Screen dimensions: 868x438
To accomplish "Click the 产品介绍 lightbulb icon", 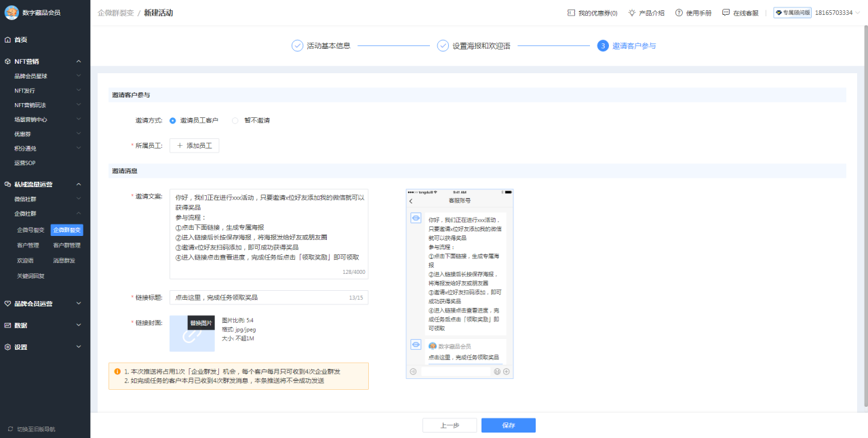I will pos(633,12).
